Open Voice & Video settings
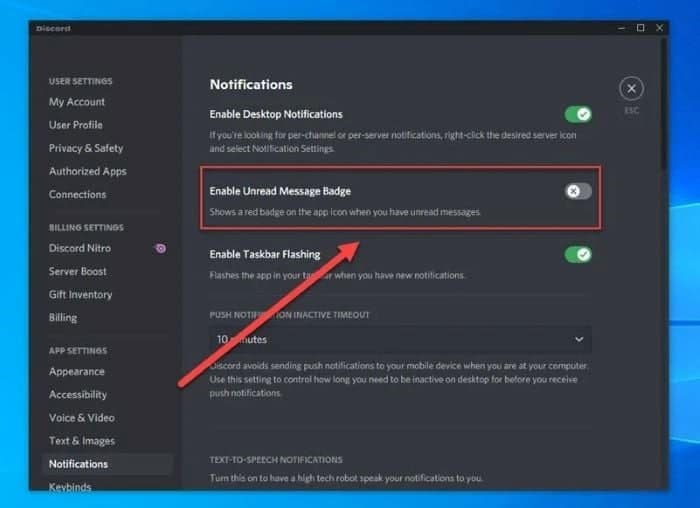This screenshot has width=700, height=508. [x=82, y=418]
